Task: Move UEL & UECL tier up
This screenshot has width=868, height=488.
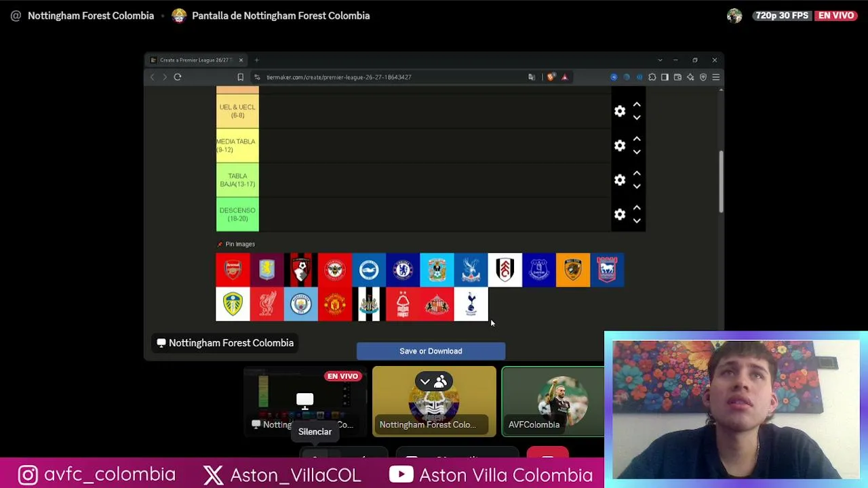Action: pyautogui.click(x=637, y=104)
